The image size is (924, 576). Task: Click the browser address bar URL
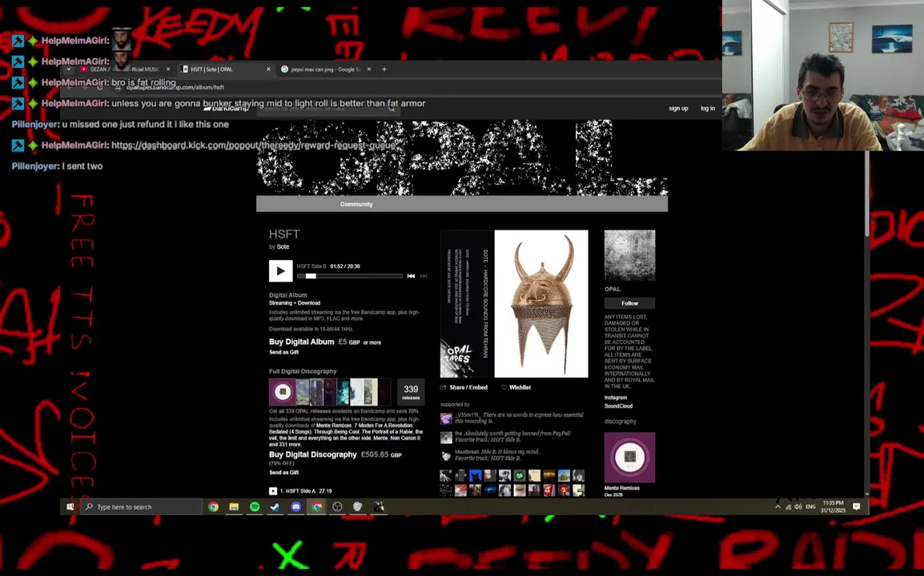tap(175, 87)
